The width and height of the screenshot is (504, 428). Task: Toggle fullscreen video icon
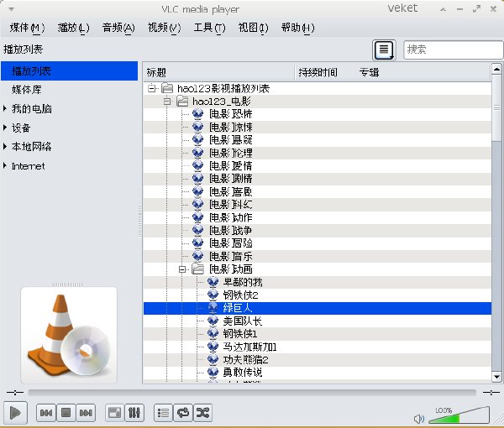pyautogui.click(x=115, y=413)
